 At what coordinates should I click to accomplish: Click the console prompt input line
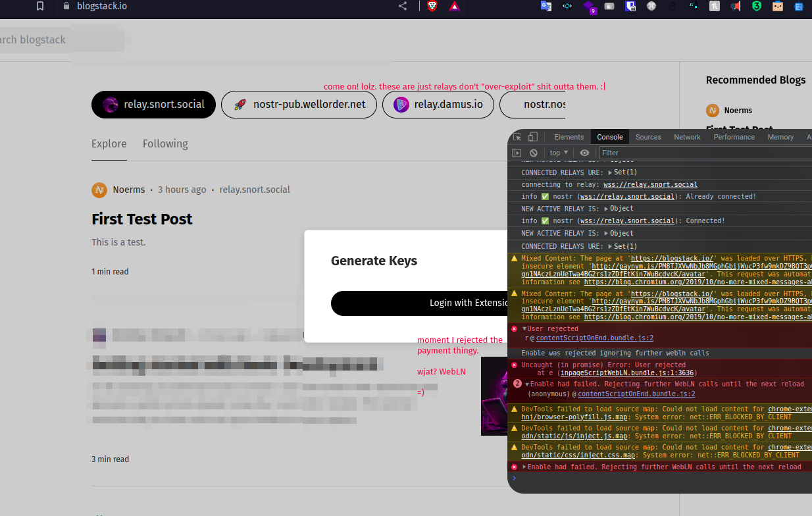click(x=661, y=478)
